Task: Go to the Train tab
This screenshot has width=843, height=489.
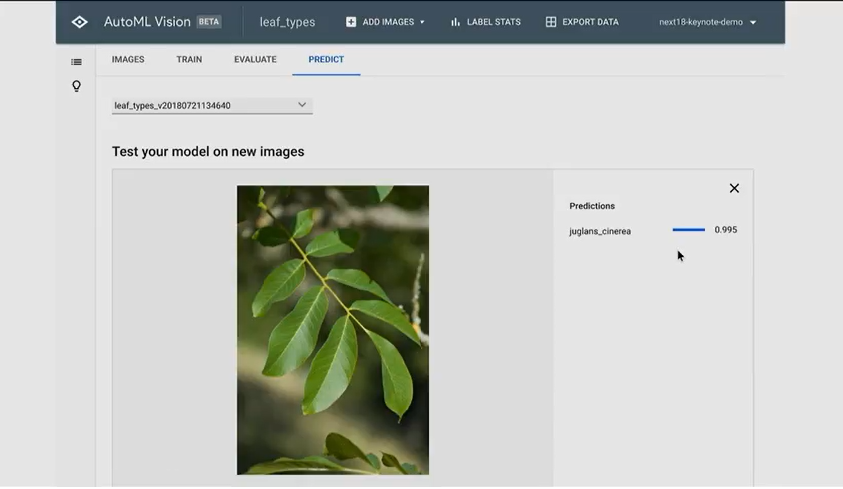Action: pos(189,60)
